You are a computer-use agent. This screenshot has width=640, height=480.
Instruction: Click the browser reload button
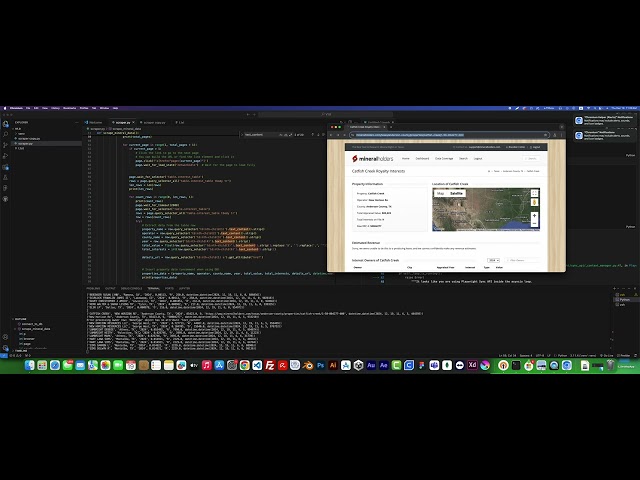point(344,135)
